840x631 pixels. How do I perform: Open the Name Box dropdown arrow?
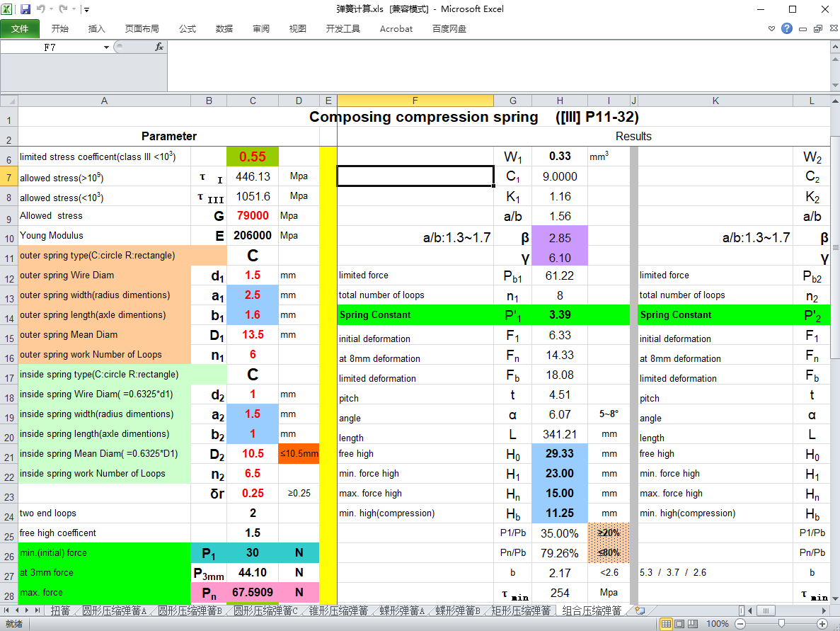point(106,47)
